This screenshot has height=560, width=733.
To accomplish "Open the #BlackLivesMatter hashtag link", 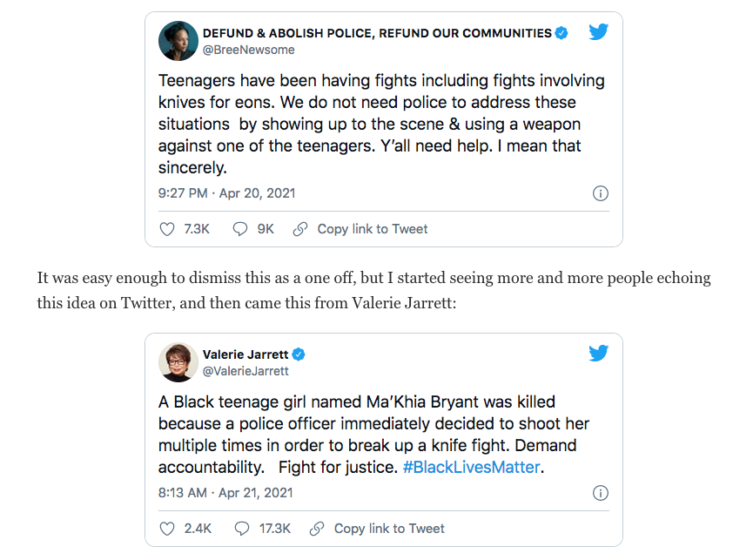I will coord(470,468).
